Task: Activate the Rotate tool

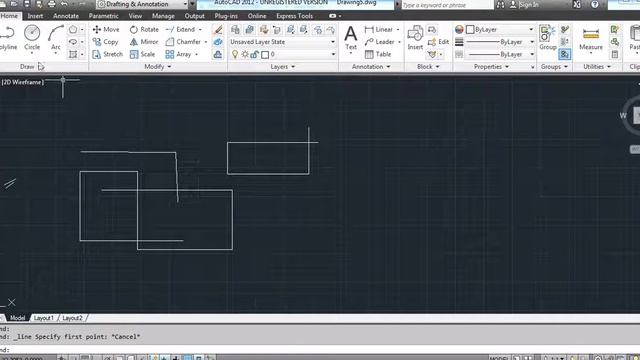Action: pyautogui.click(x=144, y=29)
